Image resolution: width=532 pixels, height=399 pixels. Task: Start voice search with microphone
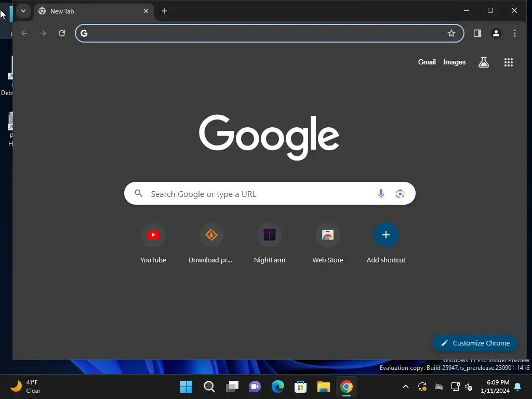pyautogui.click(x=381, y=193)
